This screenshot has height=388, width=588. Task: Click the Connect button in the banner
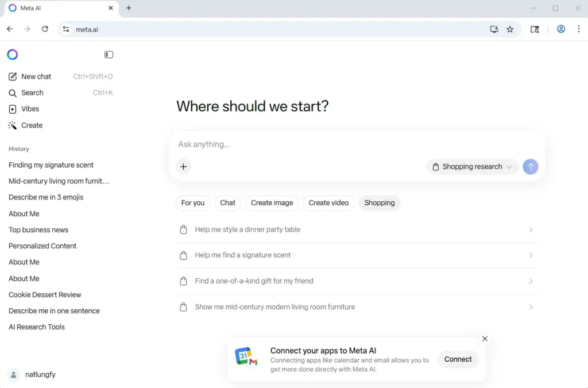click(458, 359)
